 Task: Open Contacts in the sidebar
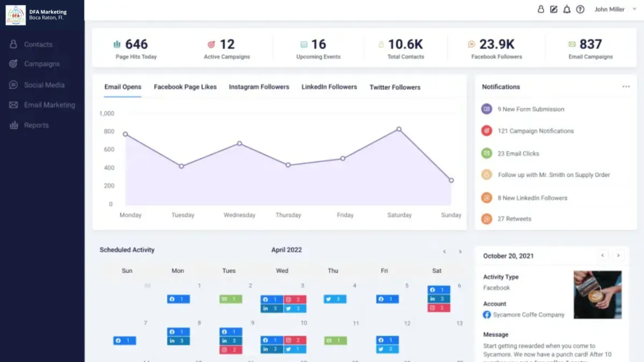pos(31,45)
